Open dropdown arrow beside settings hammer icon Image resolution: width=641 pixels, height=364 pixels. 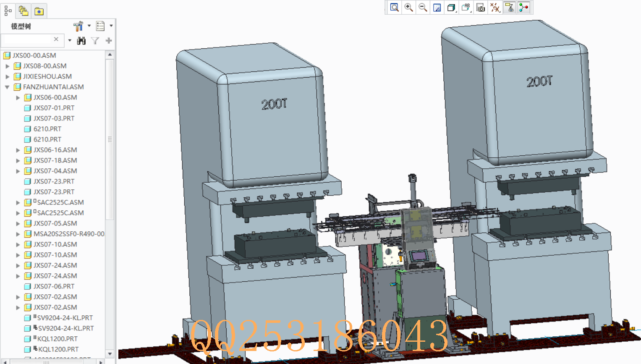pos(89,26)
